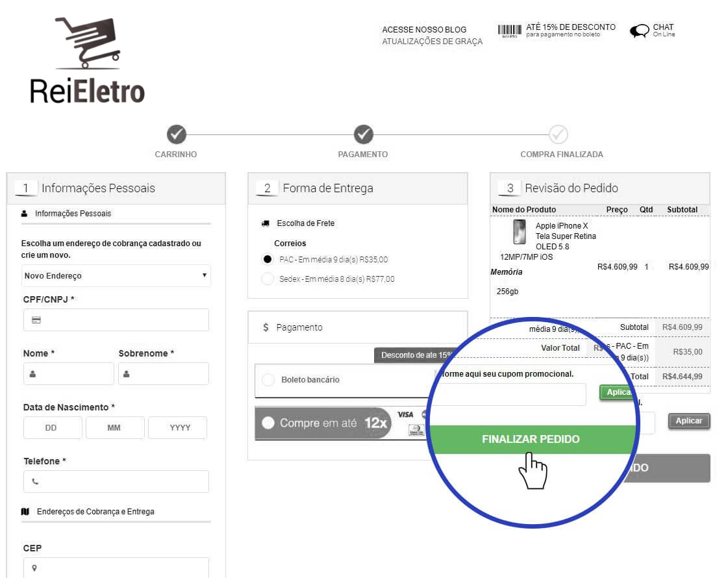This screenshot has width=728, height=578.
Task: Click the Visa logo in the payment section
Action: 405,414
